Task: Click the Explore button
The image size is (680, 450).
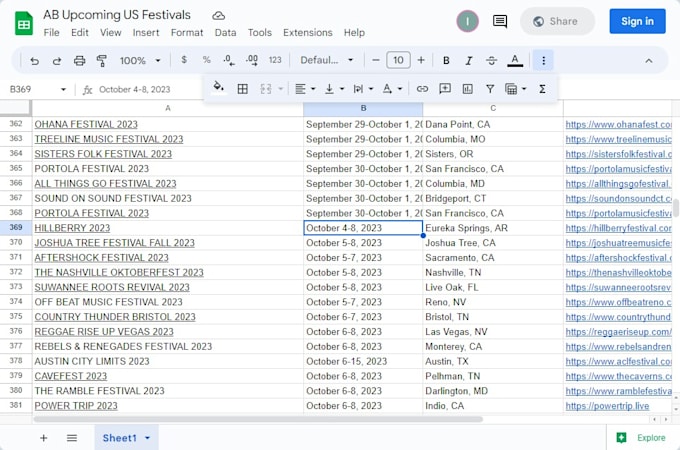Action: (641, 438)
